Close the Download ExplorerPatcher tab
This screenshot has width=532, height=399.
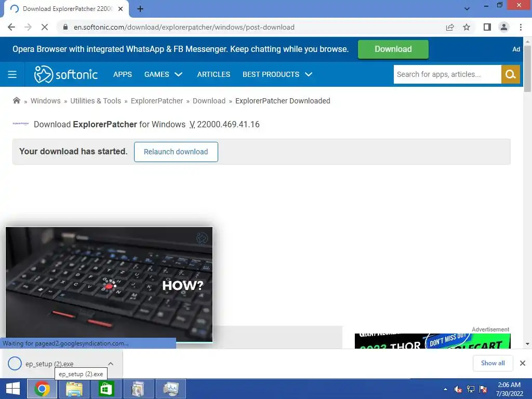pyautogui.click(x=121, y=9)
